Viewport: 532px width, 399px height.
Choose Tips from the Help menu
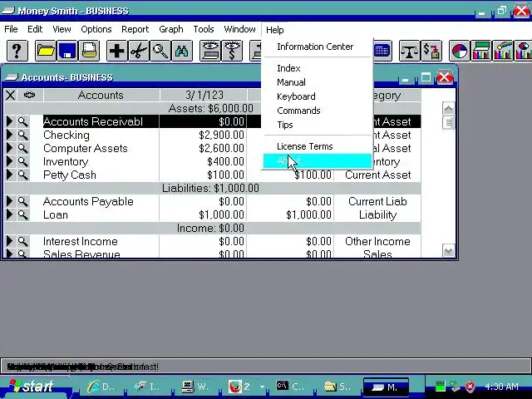(x=318, y=125)
